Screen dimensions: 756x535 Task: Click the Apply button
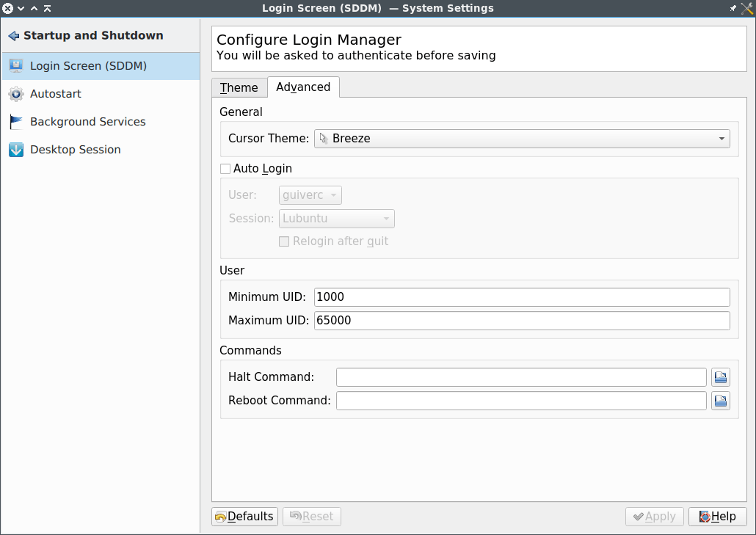click(x=655, y=517)
